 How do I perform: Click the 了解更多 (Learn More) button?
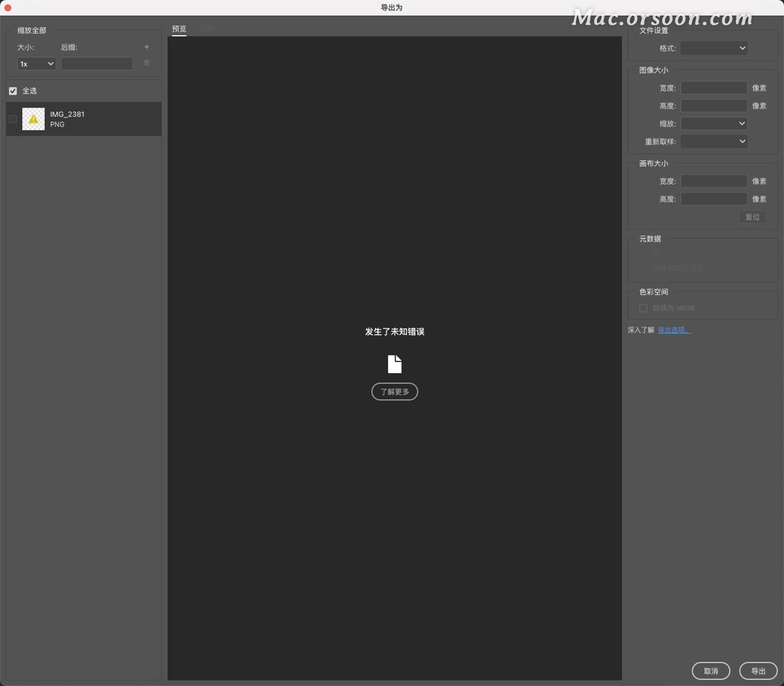pyautogui.click(x=394, y=391)
